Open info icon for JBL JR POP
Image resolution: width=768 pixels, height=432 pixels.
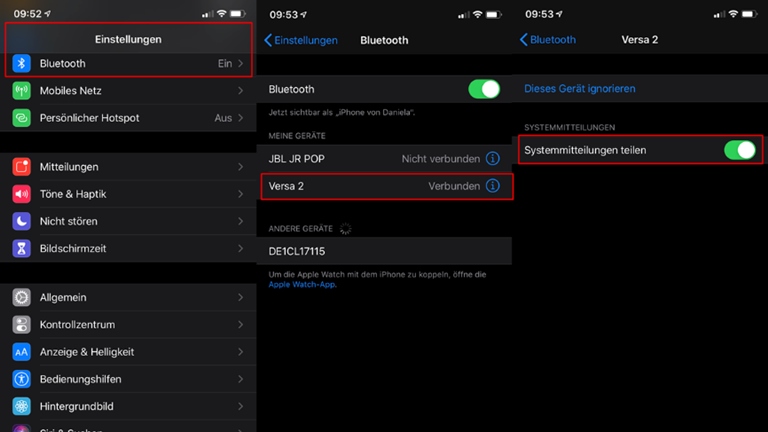pos(492,159)
